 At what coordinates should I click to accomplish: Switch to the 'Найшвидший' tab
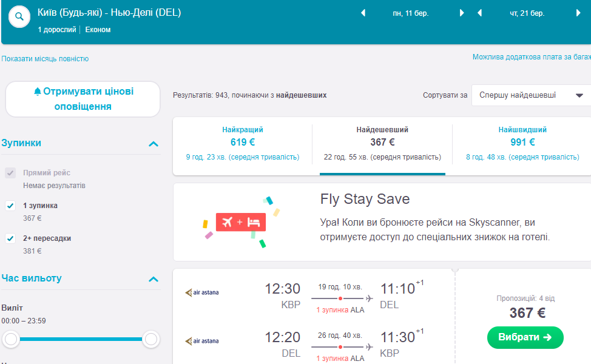pyautogui.click(x=522, y=143)
